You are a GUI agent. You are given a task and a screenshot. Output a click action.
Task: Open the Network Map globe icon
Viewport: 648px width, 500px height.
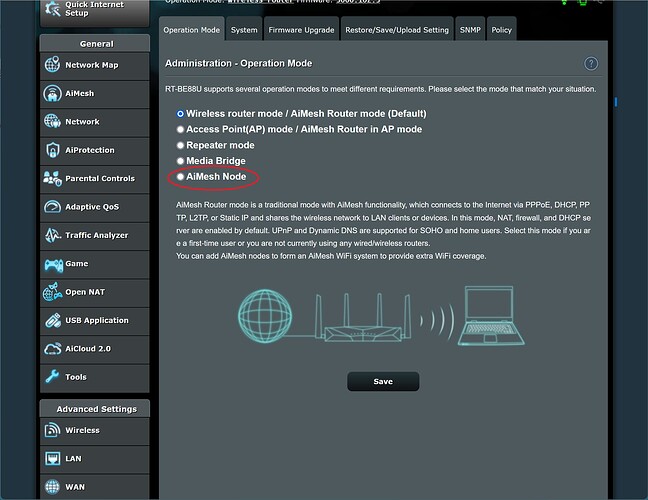click(x=52, y=65)
